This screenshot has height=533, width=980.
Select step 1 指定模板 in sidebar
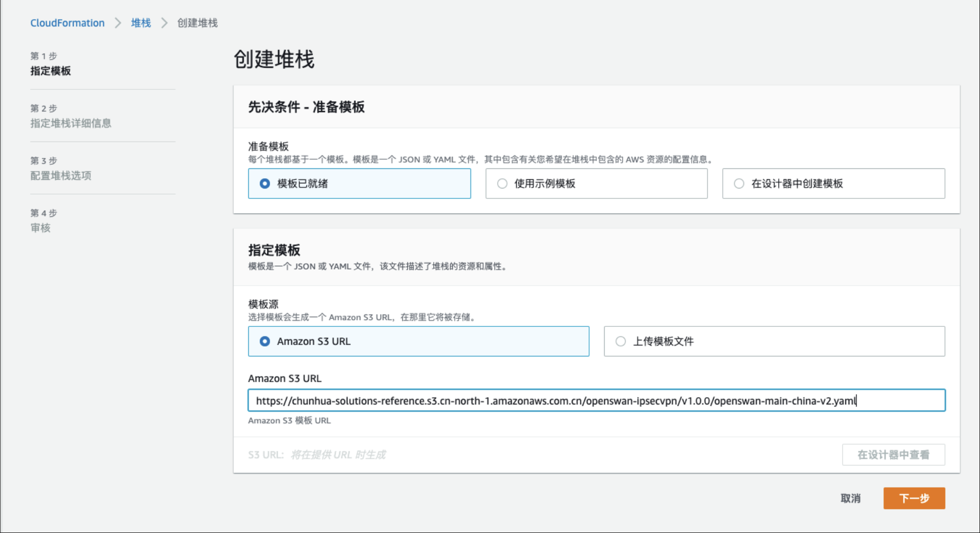click(x=51, y=71)
